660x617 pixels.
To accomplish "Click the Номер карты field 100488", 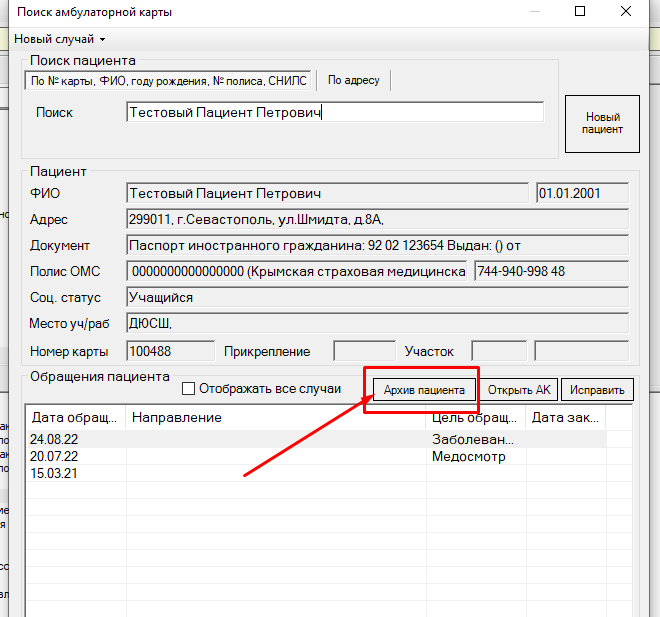I will coord(170,351).
